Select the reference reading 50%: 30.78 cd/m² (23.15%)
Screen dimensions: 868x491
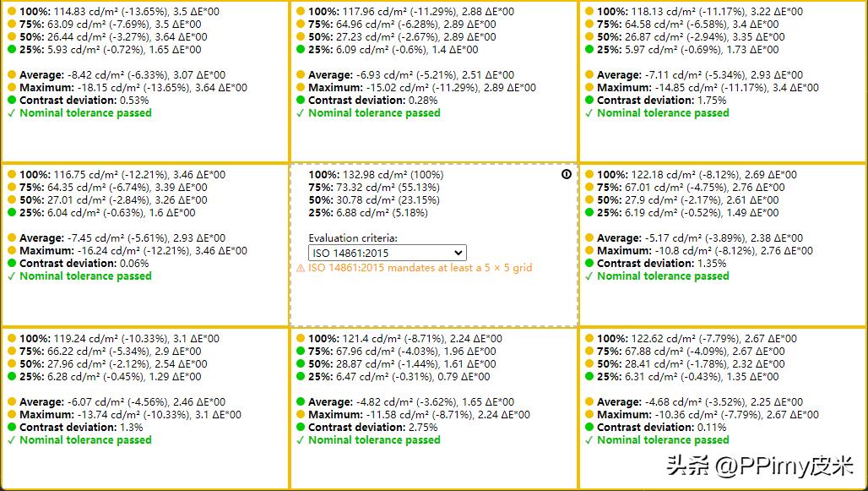pyautogui.click(x=374, y=200)
